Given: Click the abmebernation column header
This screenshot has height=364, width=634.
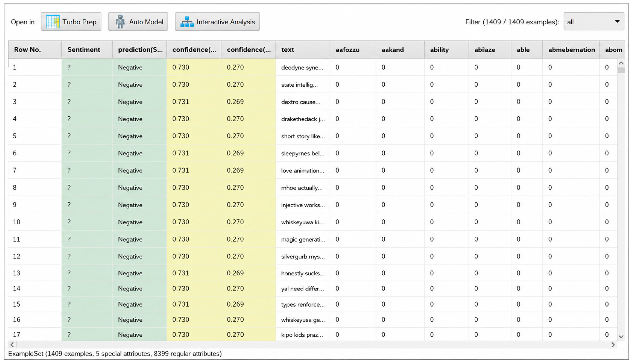Looking at the screenshot, I should pos(571,50).
